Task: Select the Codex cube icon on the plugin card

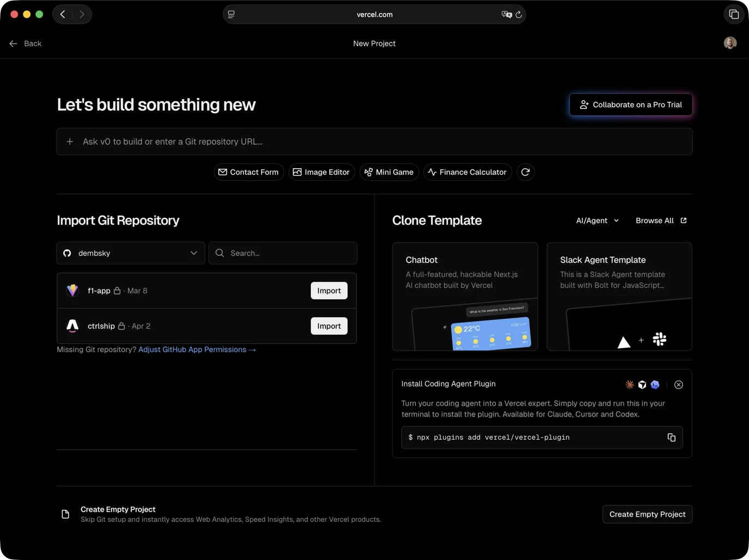Action: 642,385
